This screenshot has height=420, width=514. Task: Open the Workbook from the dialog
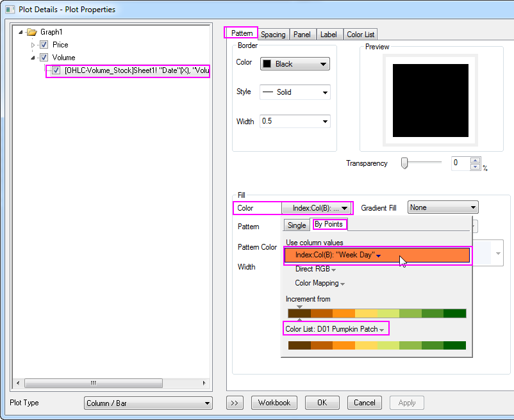tap(274, 403)
